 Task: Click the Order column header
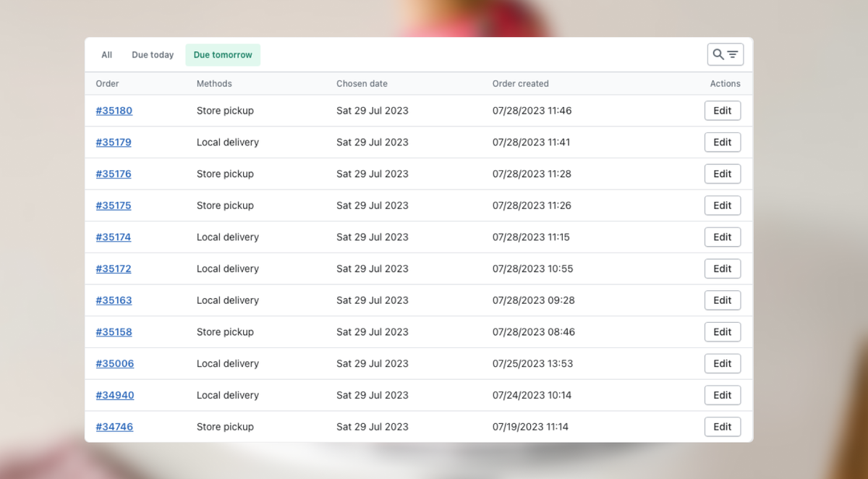(108, 84)
